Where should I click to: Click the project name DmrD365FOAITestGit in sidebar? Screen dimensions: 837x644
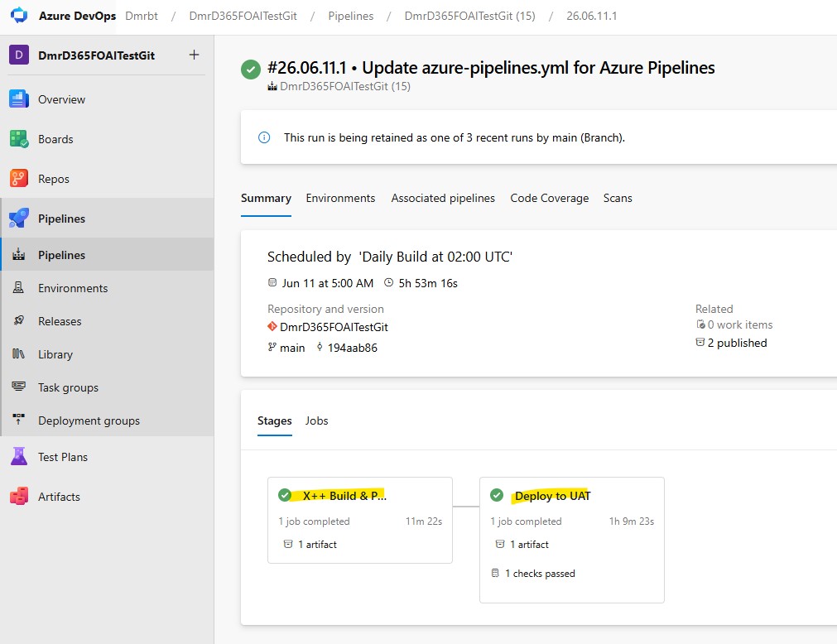[96, 55]
